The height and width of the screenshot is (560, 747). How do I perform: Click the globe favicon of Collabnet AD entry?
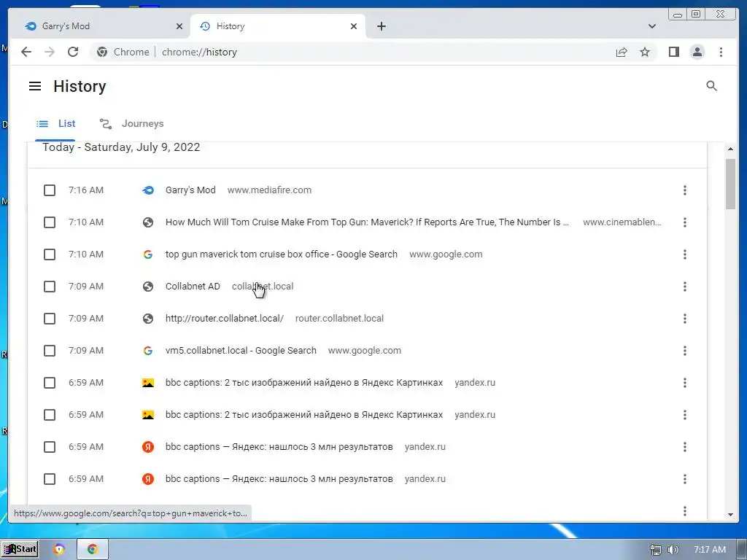coord(148,287)
